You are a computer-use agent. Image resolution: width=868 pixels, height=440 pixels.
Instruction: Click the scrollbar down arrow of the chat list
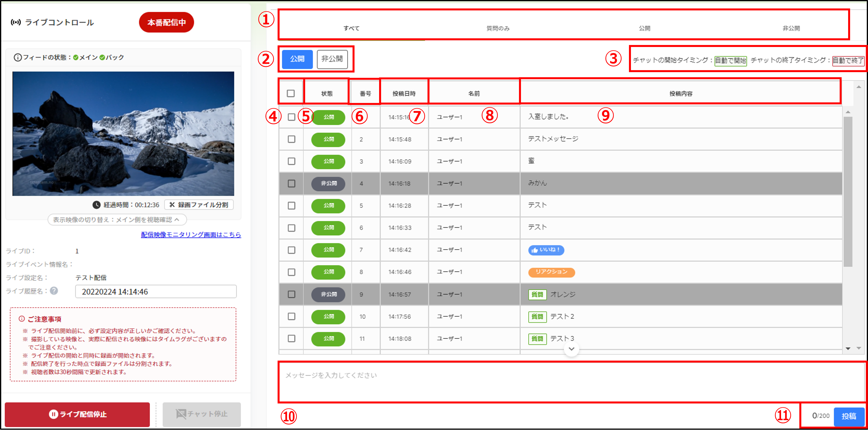848,348
